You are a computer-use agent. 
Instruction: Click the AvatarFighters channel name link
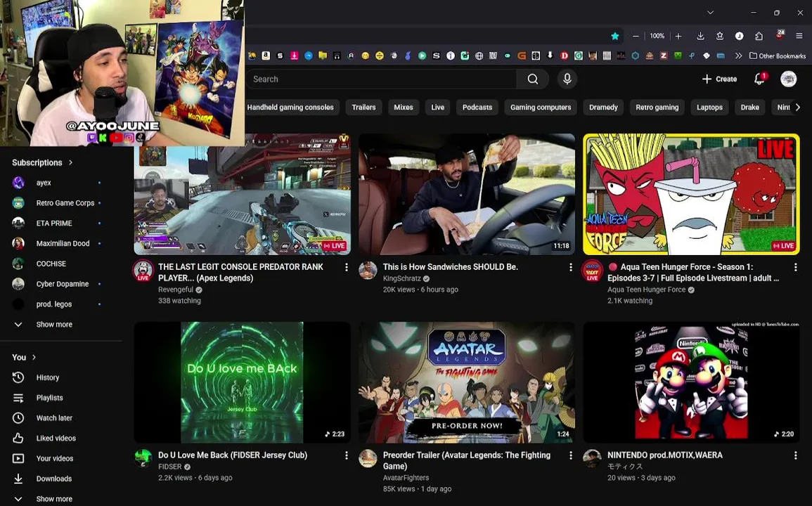[406, 477]
